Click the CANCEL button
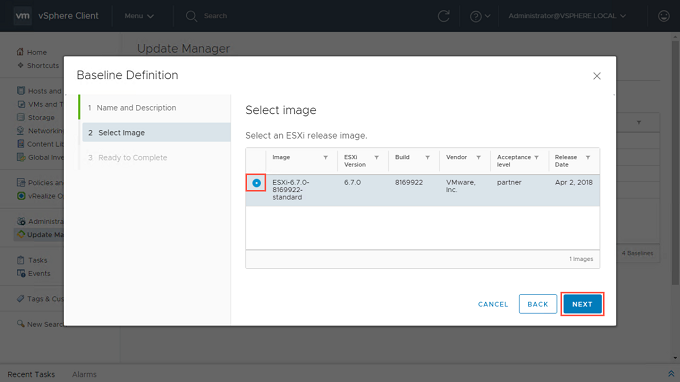The image size is (680, 382). pyautogui.click(x=493, y=304)
